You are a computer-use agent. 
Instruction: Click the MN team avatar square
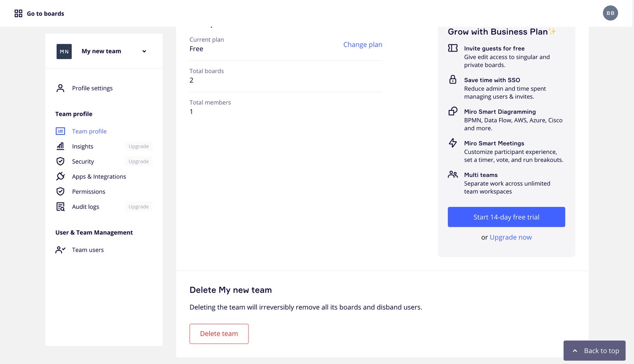pos(64,51)
